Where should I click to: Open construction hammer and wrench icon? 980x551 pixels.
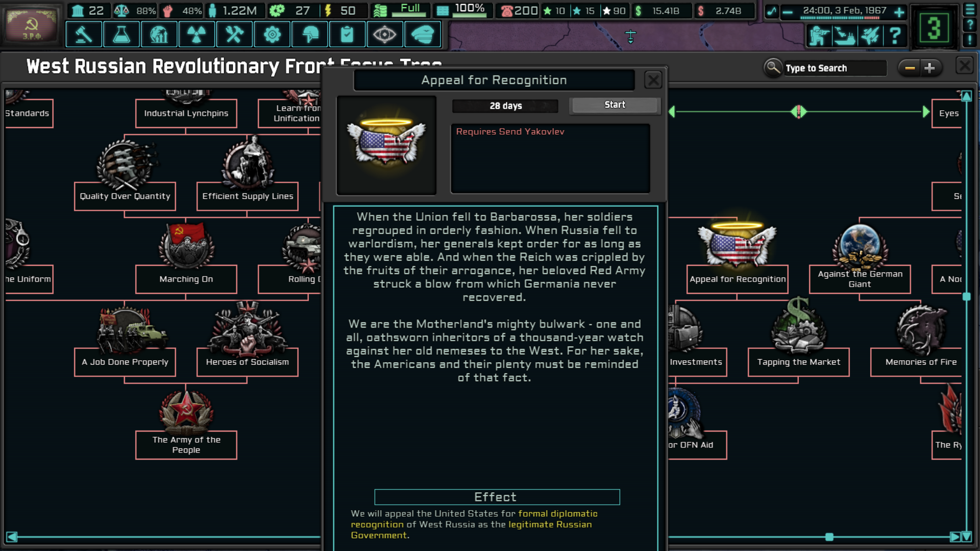click(x=234, y=35)
